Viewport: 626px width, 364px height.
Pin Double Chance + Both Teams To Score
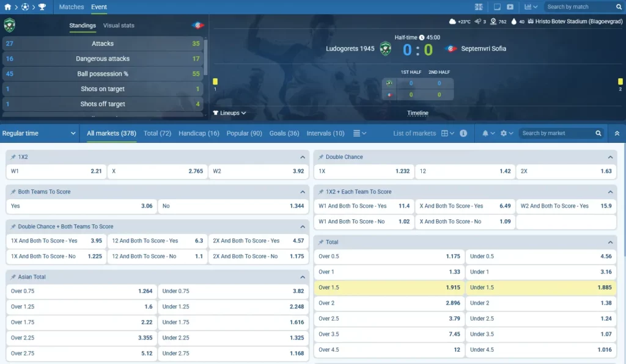(x=13, y=227)
